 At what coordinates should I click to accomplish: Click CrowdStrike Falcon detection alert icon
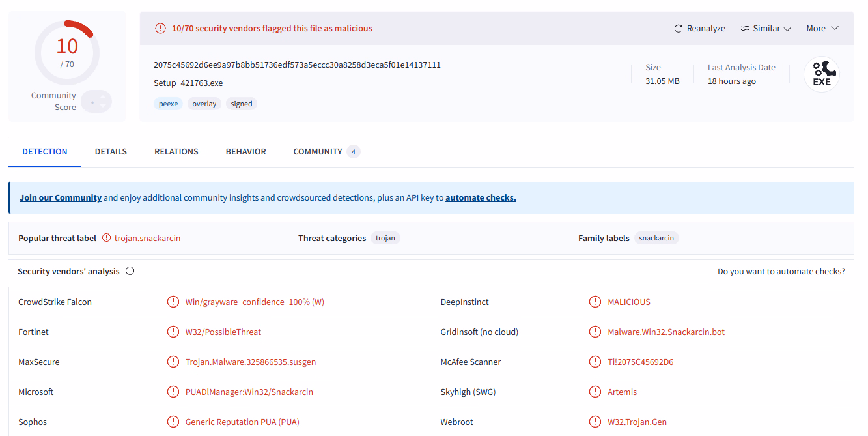pos(173,302)
